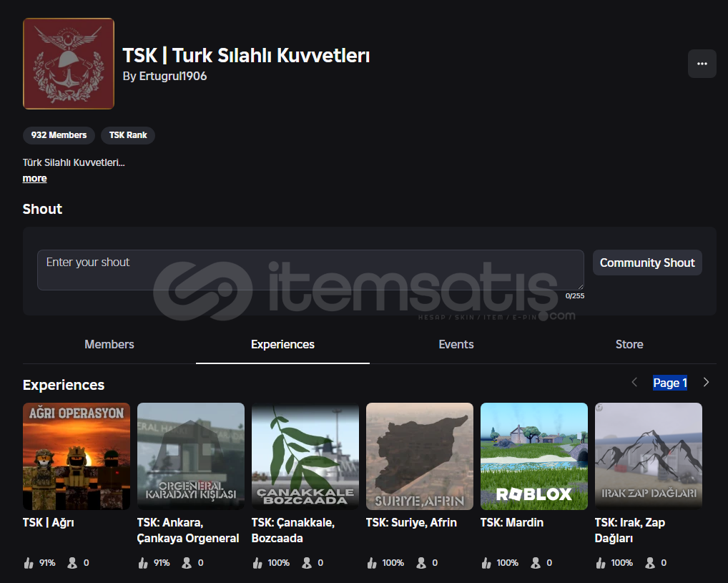Open the Orgeneral Karadayı Kışlası thumbnail

click(x=191, y=456)
